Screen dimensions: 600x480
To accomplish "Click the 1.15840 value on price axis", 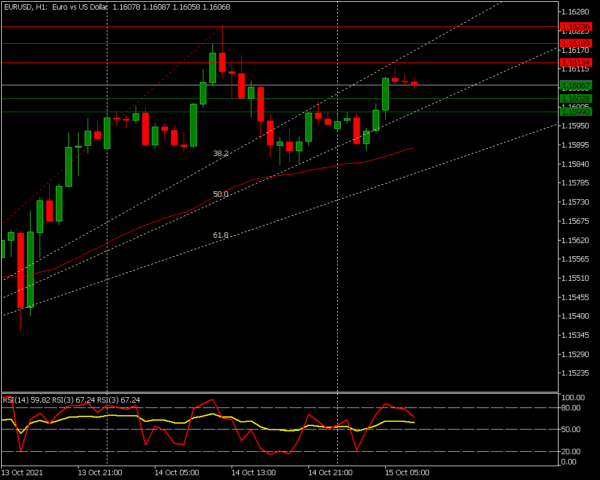I will [575, 164].
